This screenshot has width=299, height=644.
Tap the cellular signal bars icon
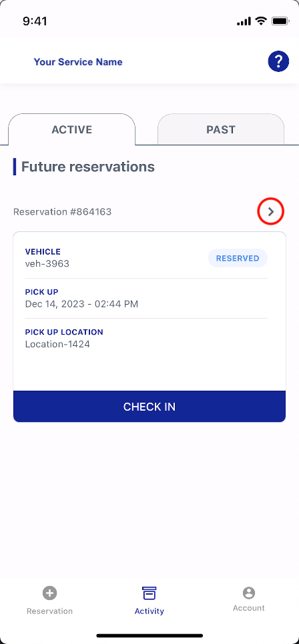point(244,21)
